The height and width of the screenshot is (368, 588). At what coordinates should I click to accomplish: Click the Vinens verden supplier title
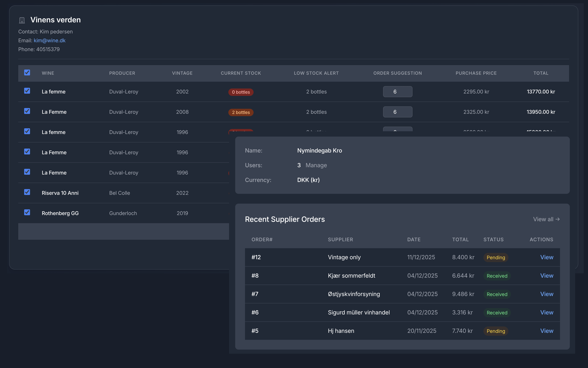55,20
